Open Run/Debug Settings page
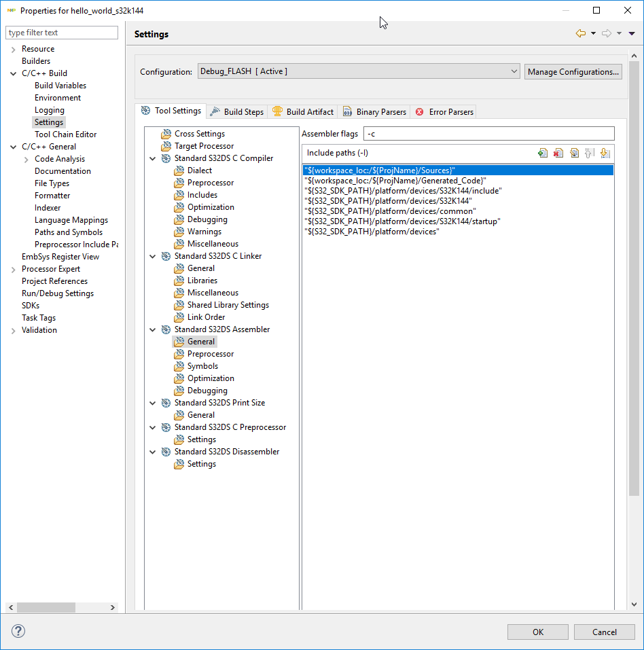 tap(58, 293)
